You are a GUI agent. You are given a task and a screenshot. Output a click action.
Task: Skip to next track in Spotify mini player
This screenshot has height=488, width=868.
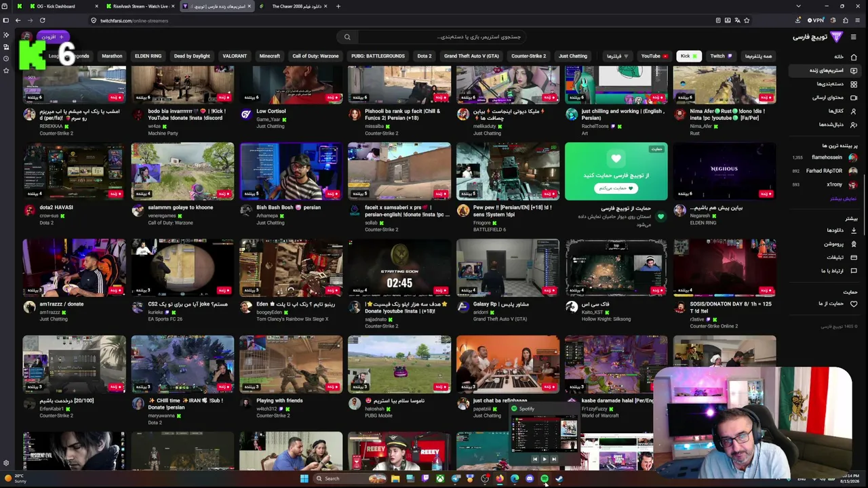(553, 460)
